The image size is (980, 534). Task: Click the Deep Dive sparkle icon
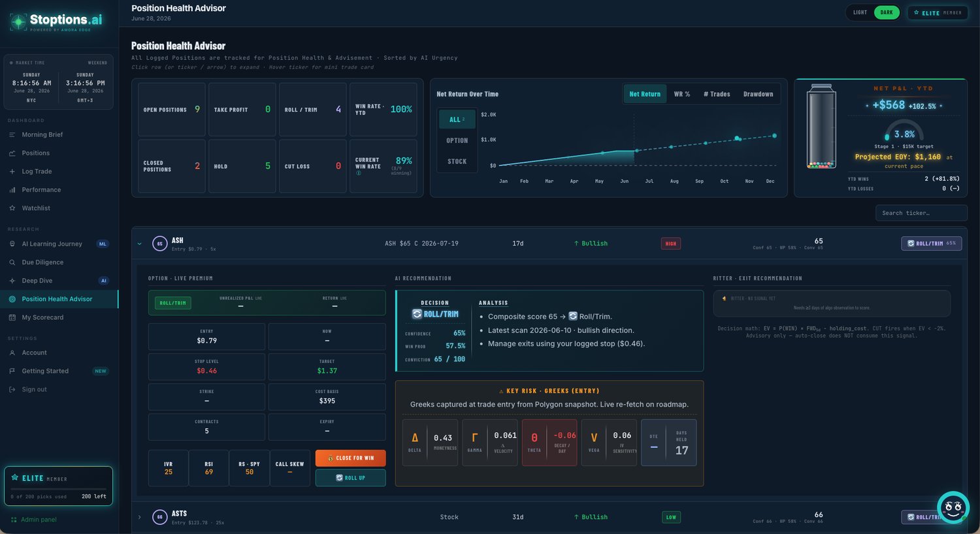(12, 281)
